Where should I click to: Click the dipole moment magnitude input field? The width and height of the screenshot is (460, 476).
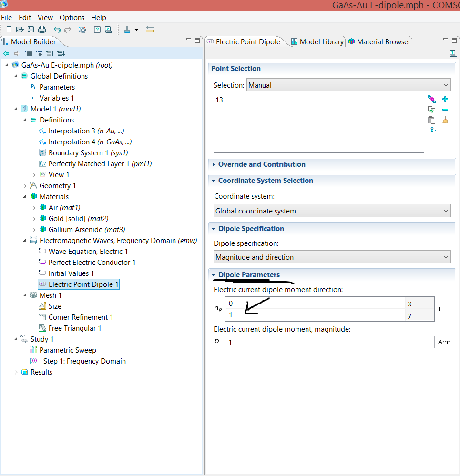(x=329, y=343)
